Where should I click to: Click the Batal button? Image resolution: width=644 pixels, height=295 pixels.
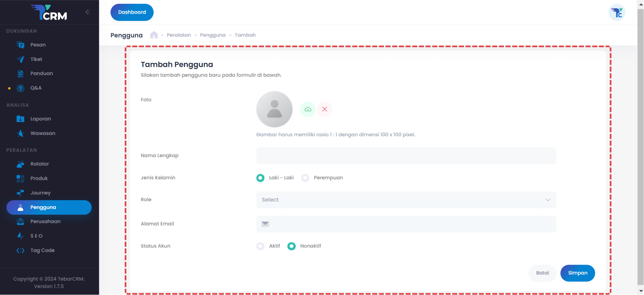542,273
